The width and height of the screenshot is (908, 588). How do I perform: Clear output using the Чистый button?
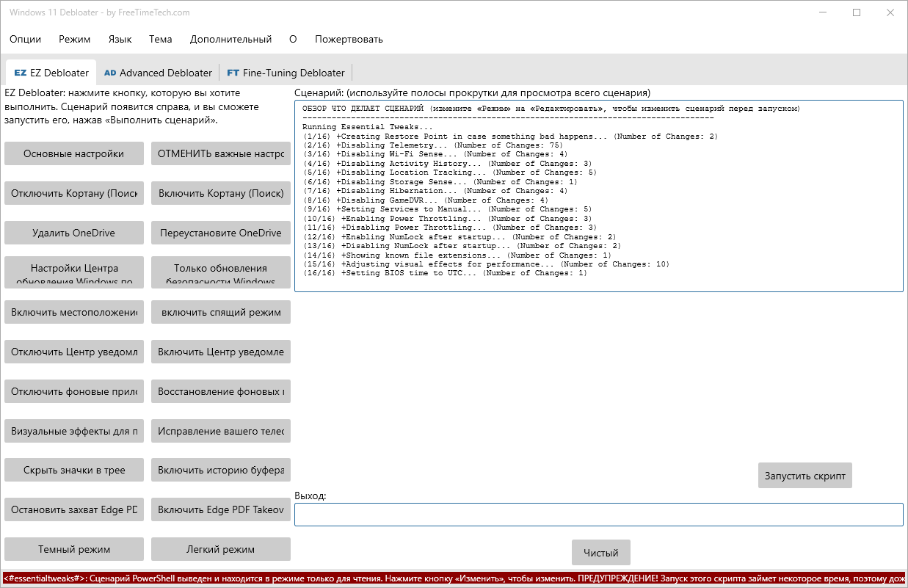[600, 552]
